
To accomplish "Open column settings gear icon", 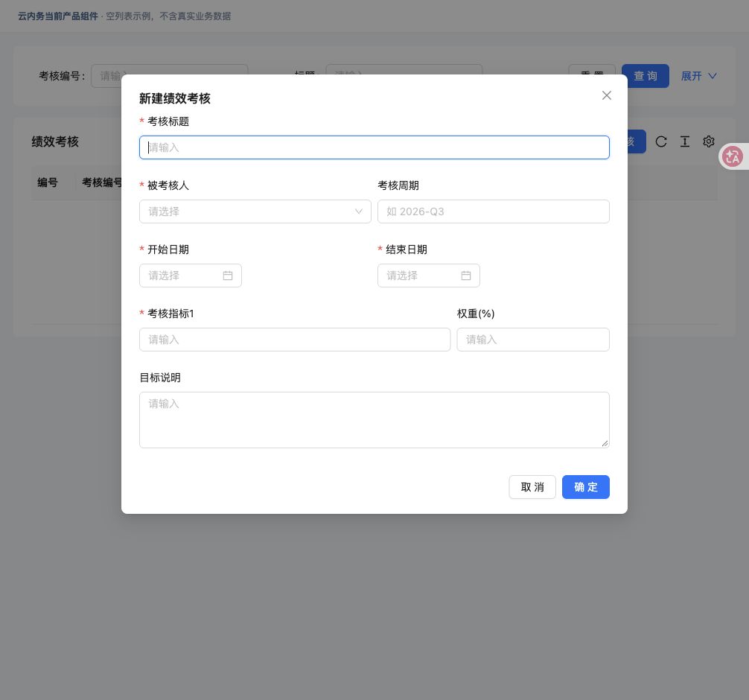I will (x=708, y=141).
